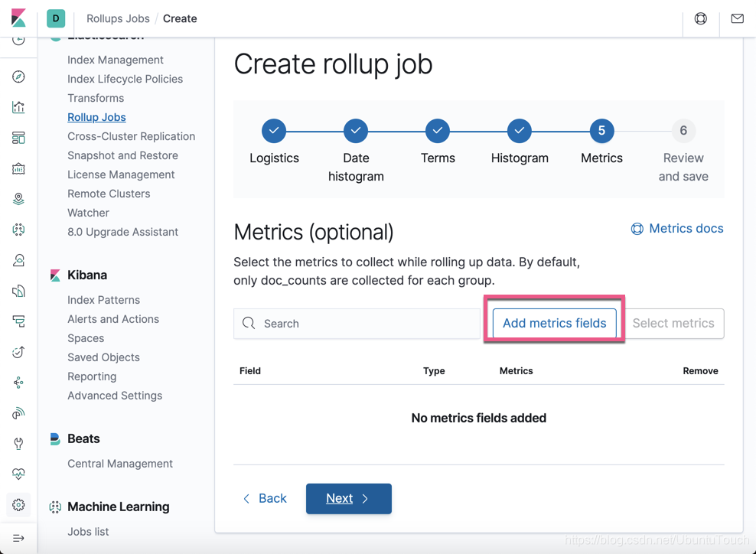756x554 pixels.
Task: Open Discover compass icon in sidebar
Action: coord(18,77)
